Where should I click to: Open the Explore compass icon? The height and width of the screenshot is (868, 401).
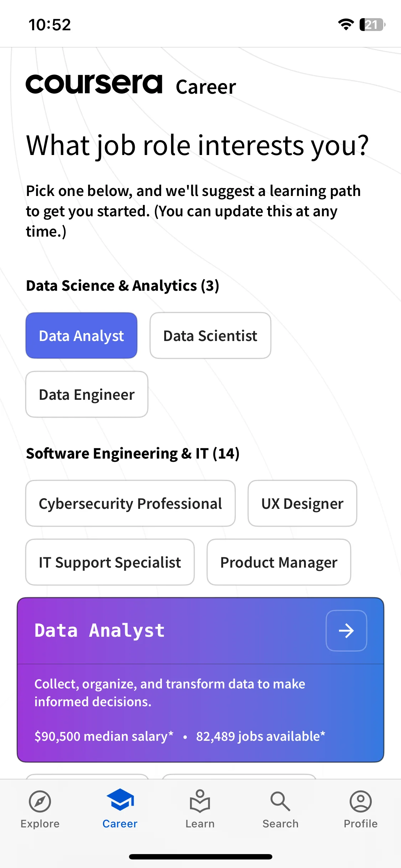(x=40, y=802)
